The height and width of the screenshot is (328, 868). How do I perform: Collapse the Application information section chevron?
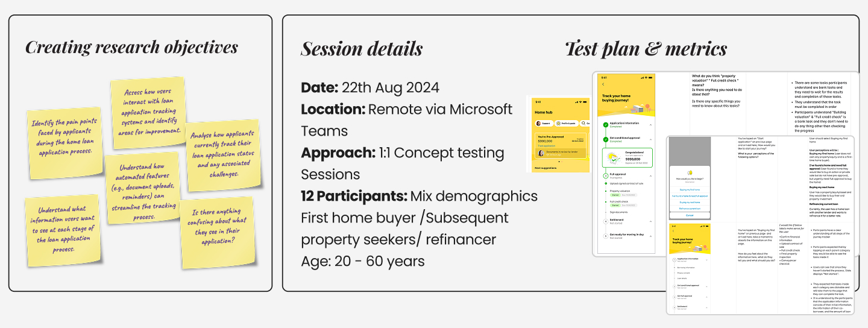click(650, 125)
